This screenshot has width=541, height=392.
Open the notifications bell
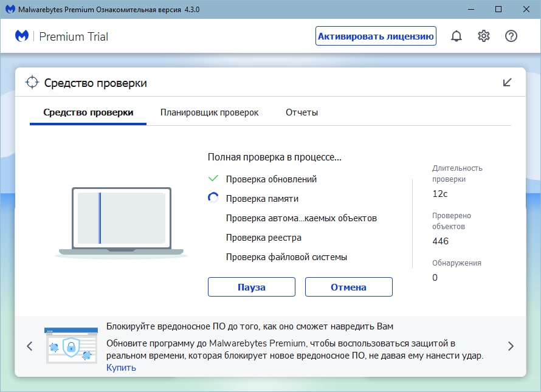click(456, 36)
